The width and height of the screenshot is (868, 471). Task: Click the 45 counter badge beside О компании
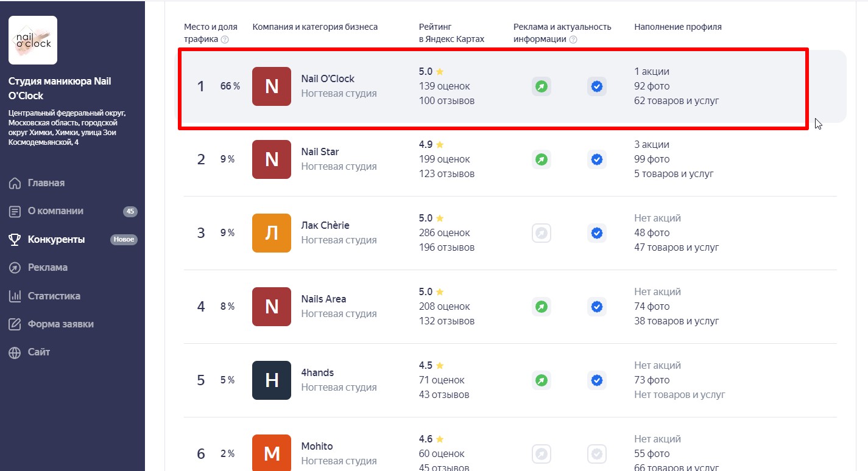[130, 212]
